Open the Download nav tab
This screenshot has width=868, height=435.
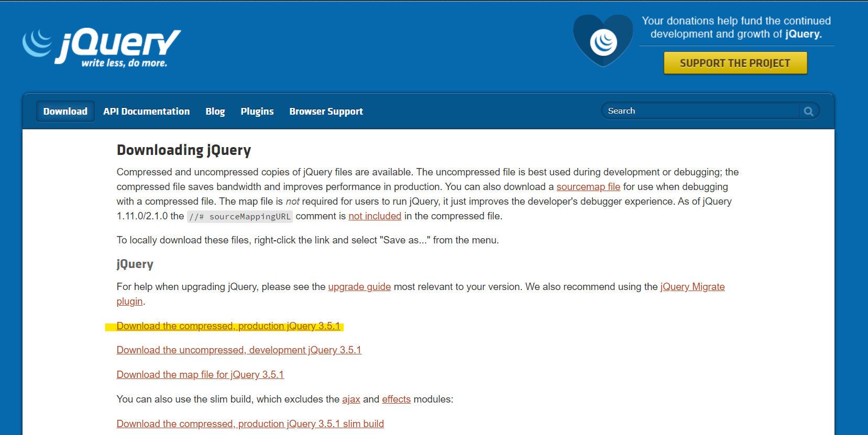point(65,111)
